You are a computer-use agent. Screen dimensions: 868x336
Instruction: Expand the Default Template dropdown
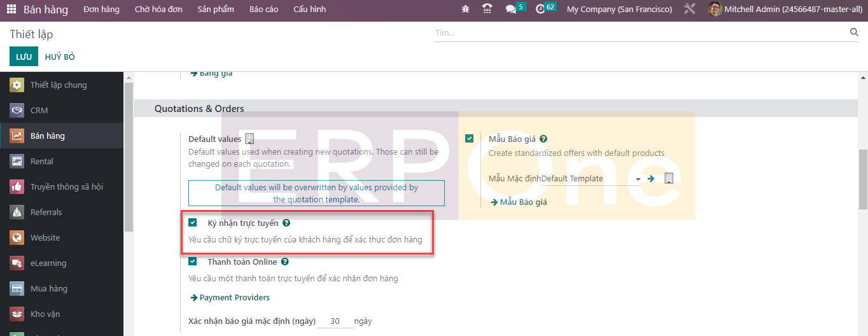tap(638, 179)
